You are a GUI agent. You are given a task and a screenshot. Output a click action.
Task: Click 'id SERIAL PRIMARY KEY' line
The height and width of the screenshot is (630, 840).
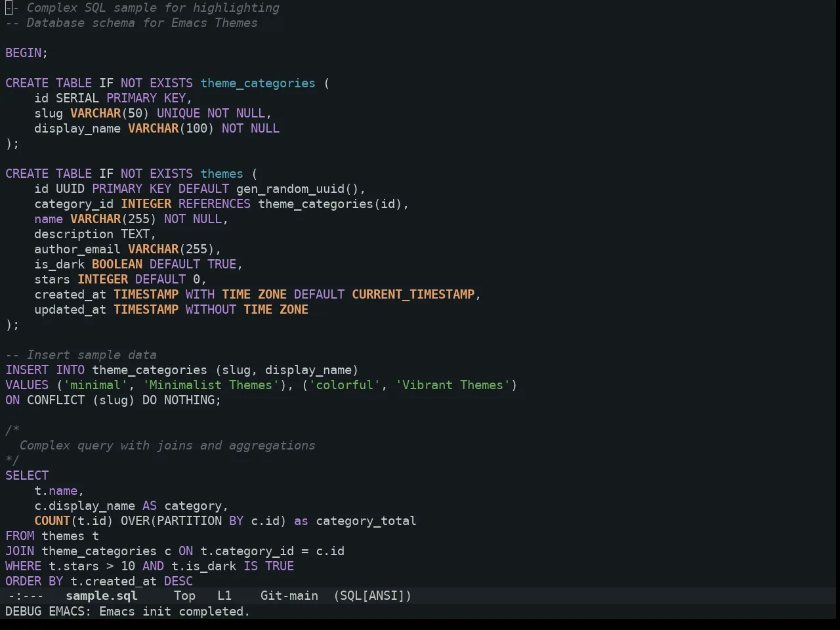pos(113,98)
